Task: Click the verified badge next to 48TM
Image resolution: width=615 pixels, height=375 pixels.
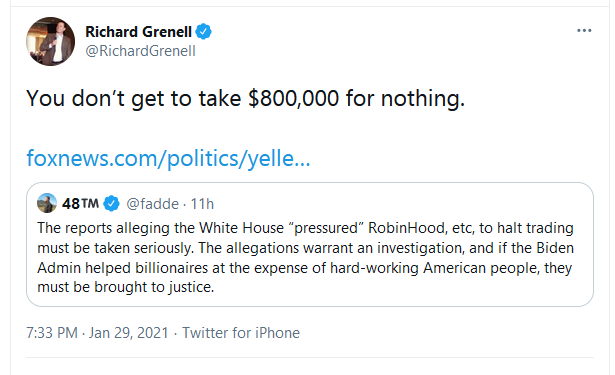Action: [x=111, y=204]
